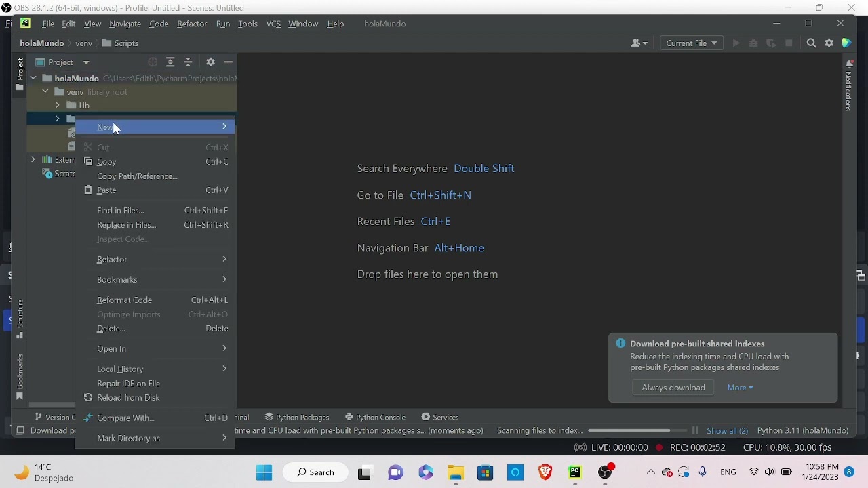
Task: Open Local History submenu
Action: point(155,369)
